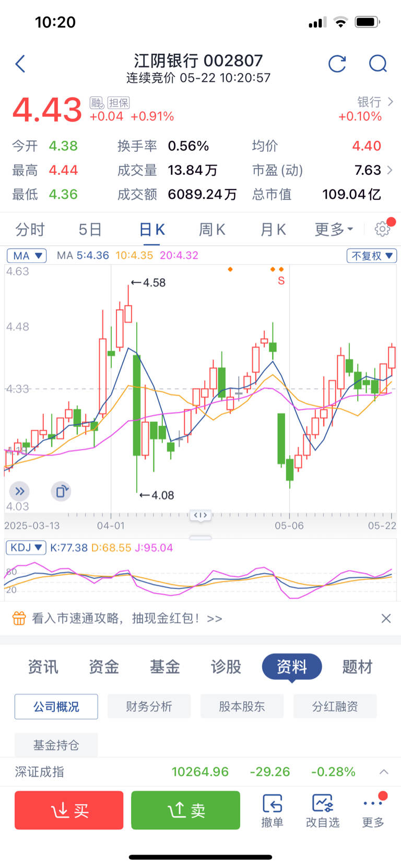Tap the 江阴银行 002807 title
Screen dimensions: 401x868
tap(198, 61)
